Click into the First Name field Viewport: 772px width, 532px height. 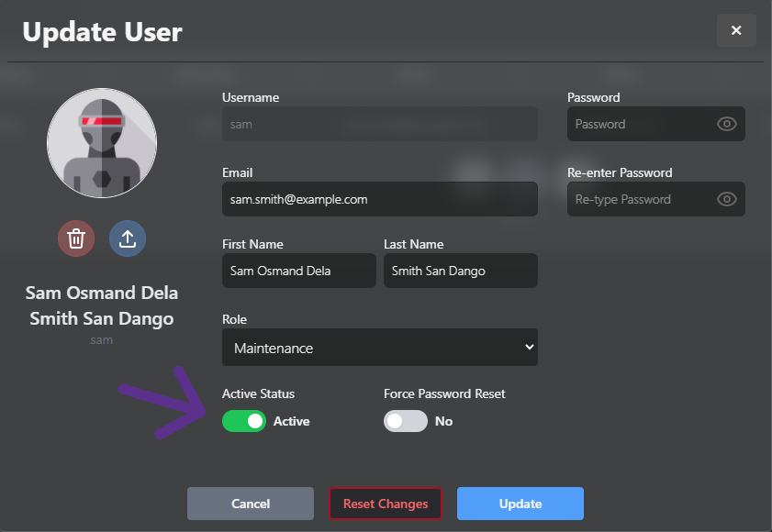(298, 271)
